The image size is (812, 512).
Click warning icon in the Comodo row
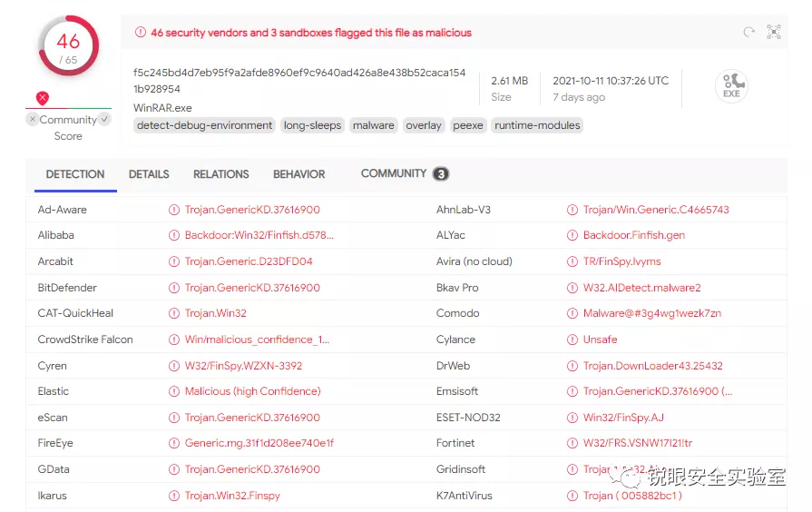click(x=572, y=313)
